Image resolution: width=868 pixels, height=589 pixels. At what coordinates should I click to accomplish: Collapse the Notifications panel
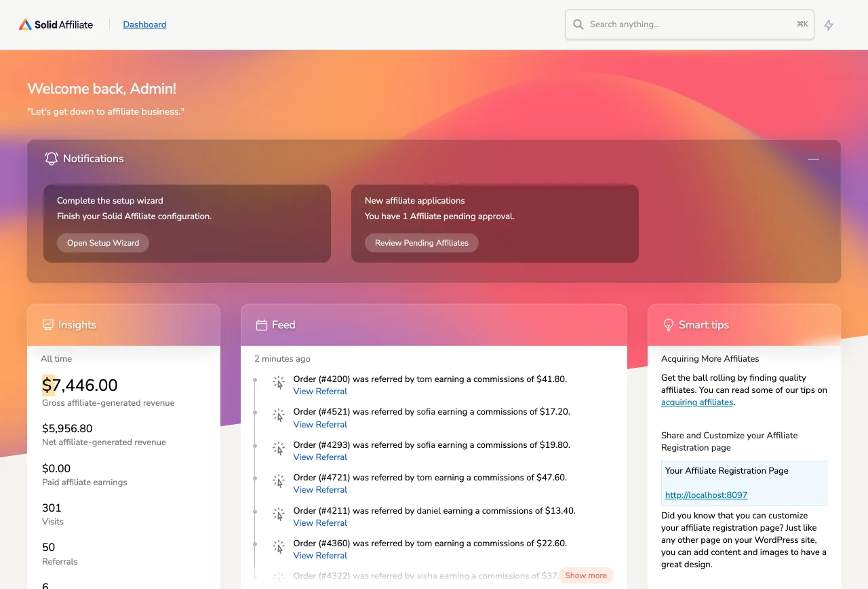(x=814, y=159)
